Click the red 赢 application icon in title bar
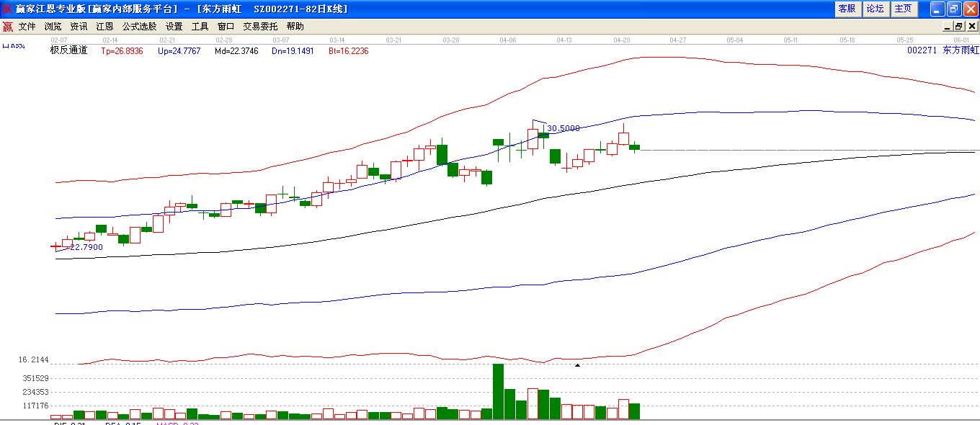The height and width of the screenshot is (425, 980). click(x=7, y=9)
